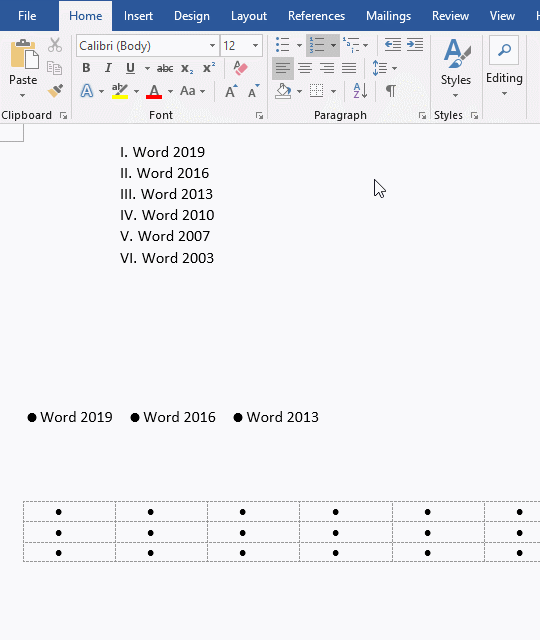Screen dimensions: 540x640
Task: Open numbering library dropdown arrow
Action: tap(333, 45)
